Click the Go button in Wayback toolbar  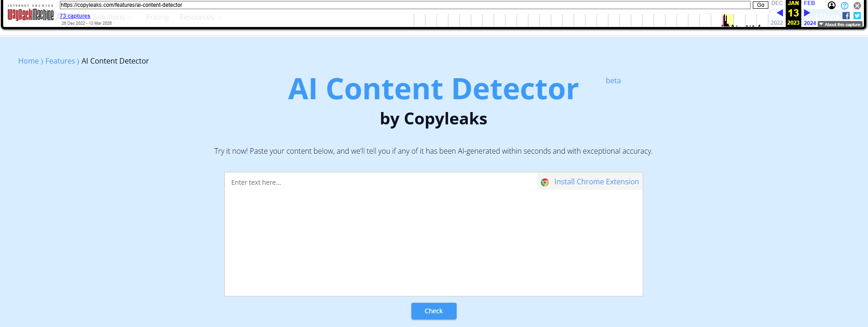761,5
